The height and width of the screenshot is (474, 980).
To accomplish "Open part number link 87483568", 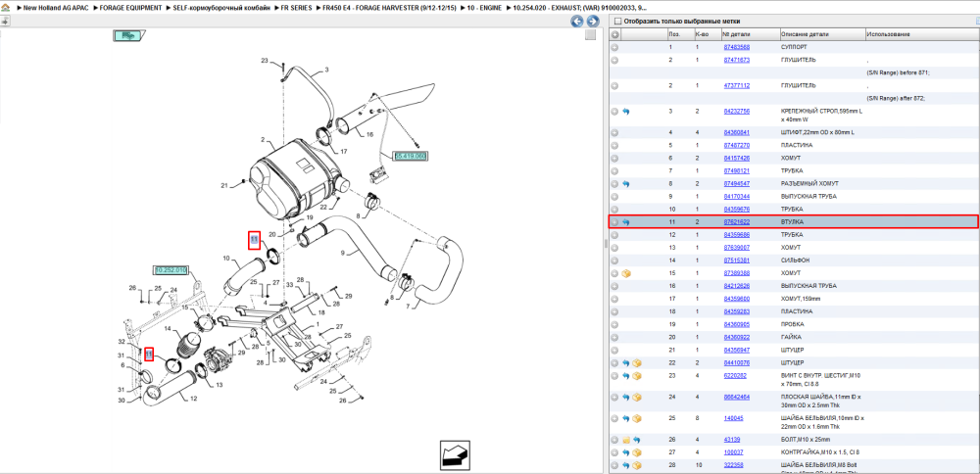I will coord(736,47).
